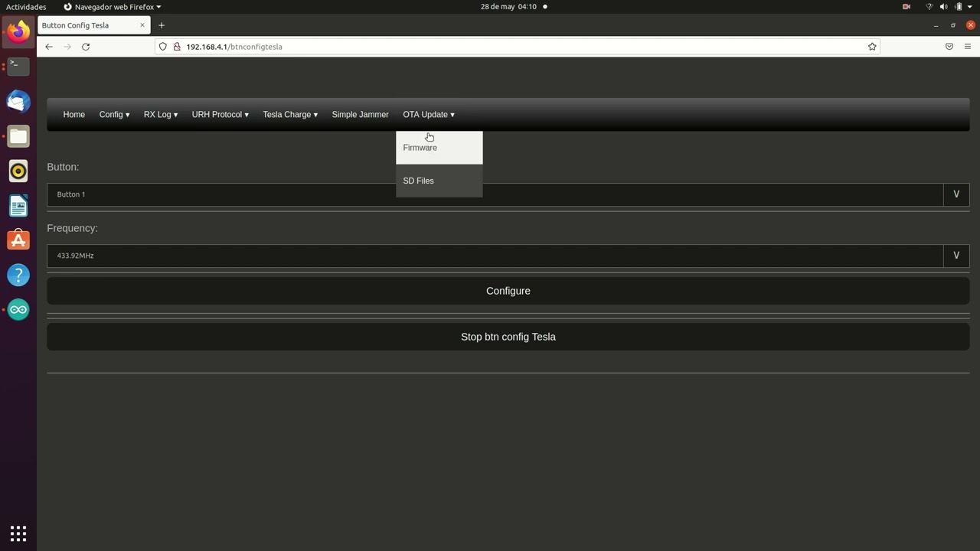This screenshot has height=551, width=980.
Task: Select the Button Config Tesla tab
Action: coord(93,25)
